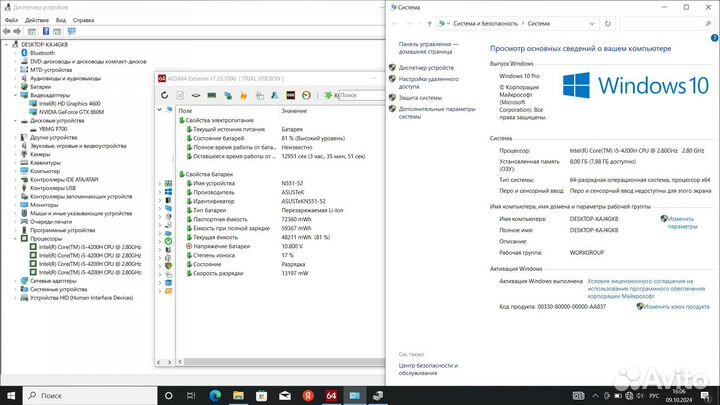
Task: Expand the Сетевые адаптеры category
Action: 15,281
